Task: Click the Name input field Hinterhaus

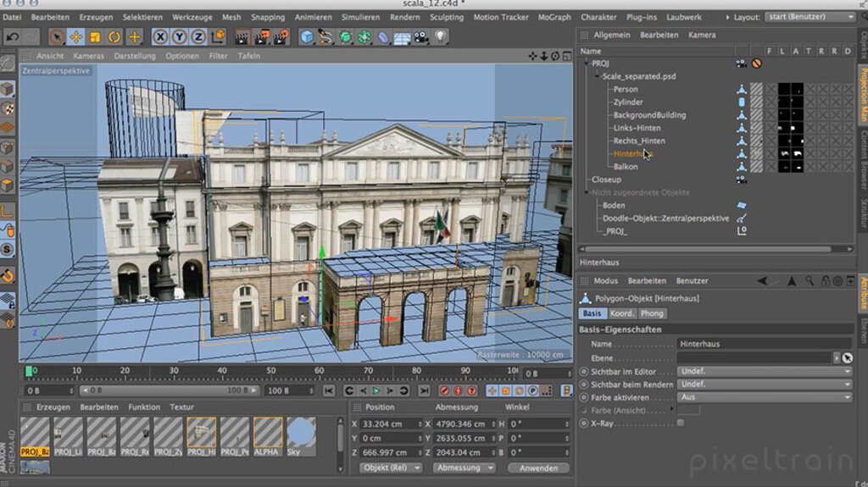Action: tap(765, 344)
